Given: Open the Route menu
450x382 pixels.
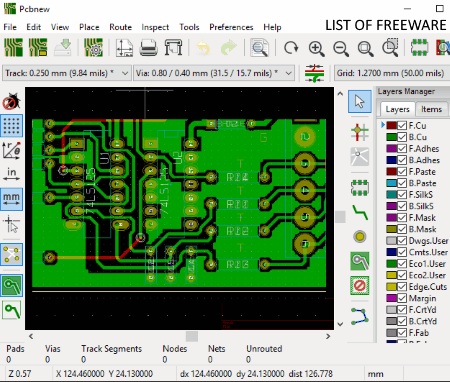Looking at the screenshot, I should [120, 27].
